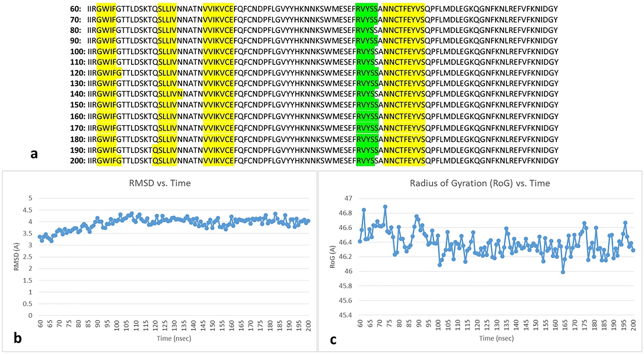Click the "180:" sequence row label

tap(78, 139)
